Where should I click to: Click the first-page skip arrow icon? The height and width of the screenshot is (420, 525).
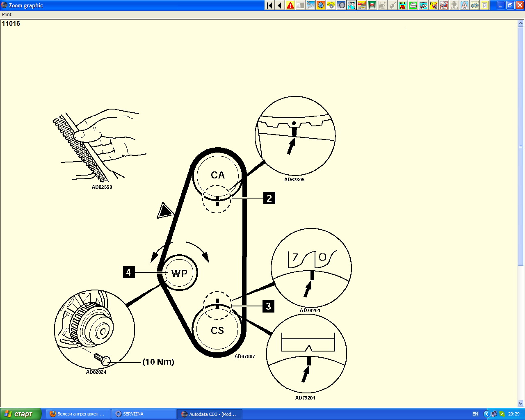coord(269,5)
